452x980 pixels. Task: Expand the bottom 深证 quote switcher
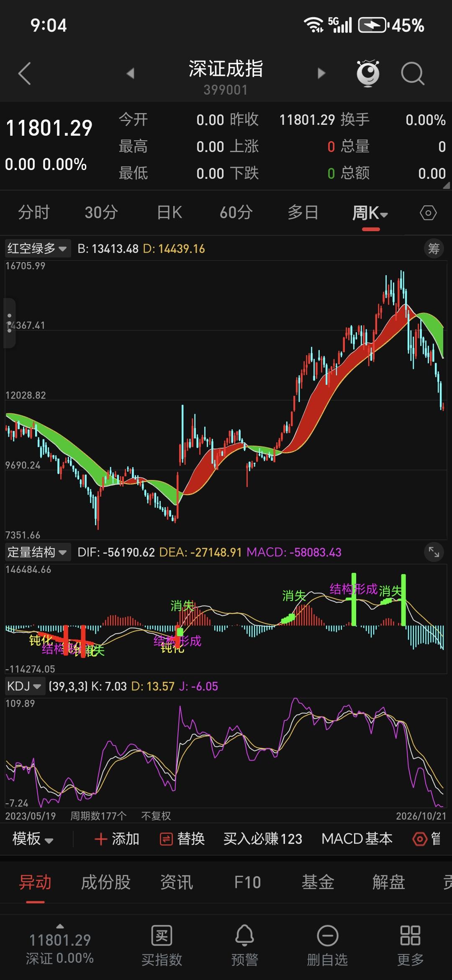tap(60, 945)
